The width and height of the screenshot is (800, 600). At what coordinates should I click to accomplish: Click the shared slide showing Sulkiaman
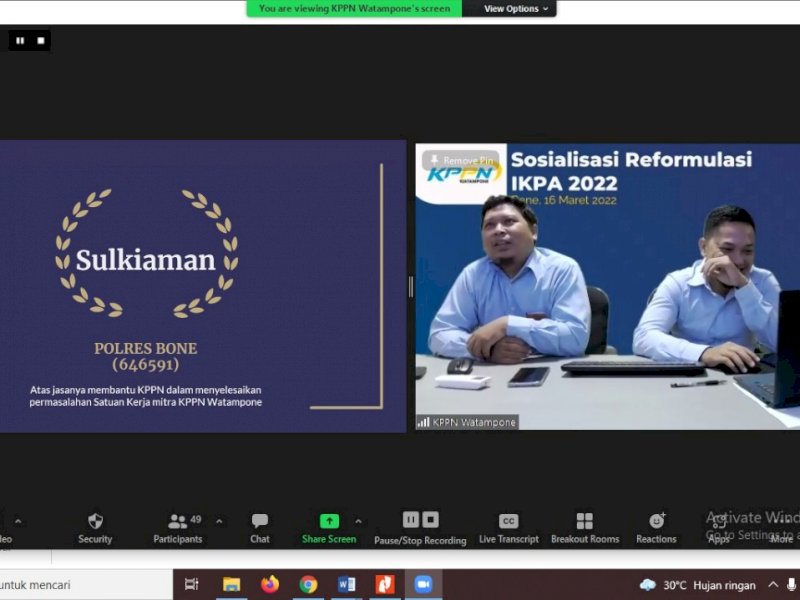click(203, 286)
